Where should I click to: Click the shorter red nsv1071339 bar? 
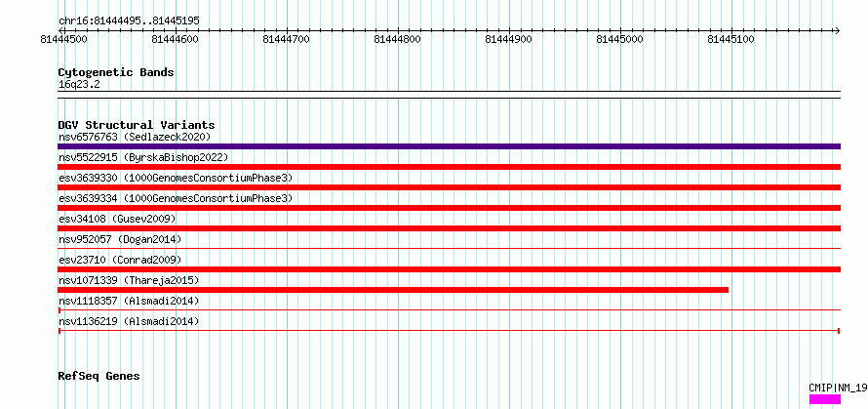click(393, 290)
